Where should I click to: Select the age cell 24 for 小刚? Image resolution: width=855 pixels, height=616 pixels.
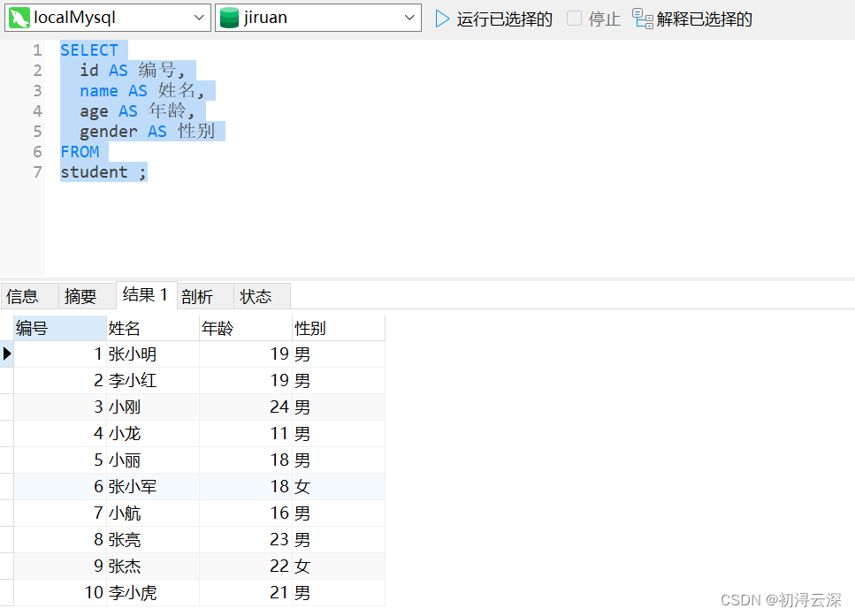[x=246, y=407]
